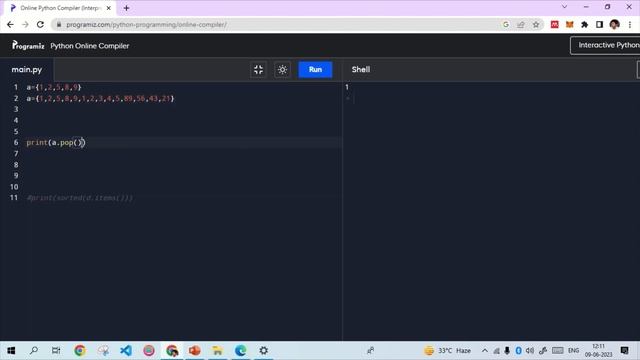Open the tab search chevron
The height and width of the screenshot is (360, 640).
(564, 7)
